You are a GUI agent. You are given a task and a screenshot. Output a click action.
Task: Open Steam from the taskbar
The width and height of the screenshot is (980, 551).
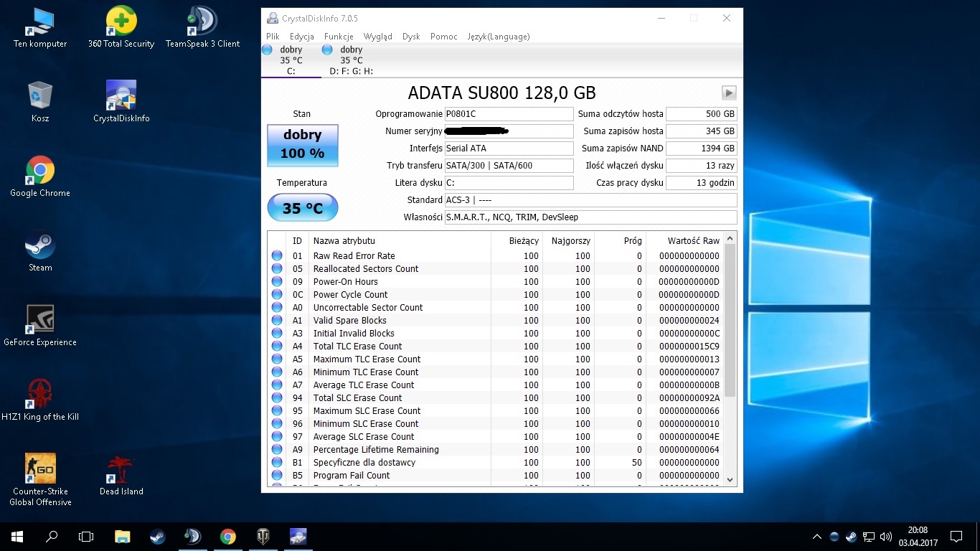[157, 536]
